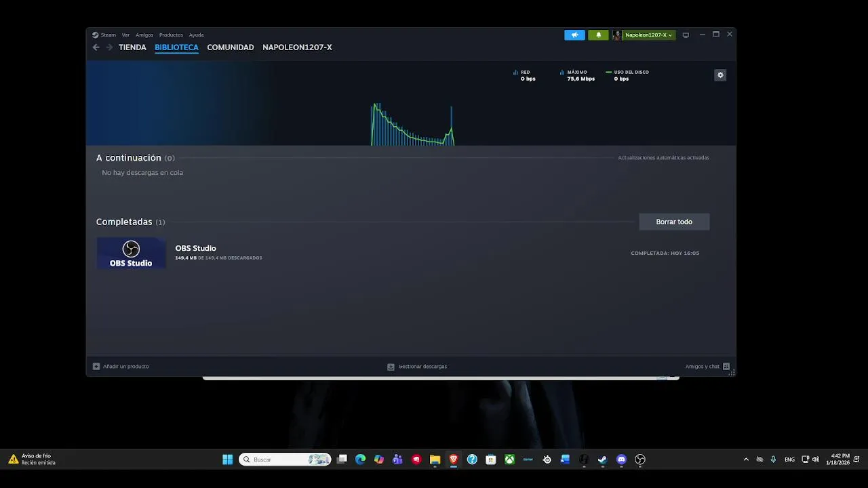The height and width of the screenshot is (488, 868).
Task: Click the A continuación heading
Action: coord(129,158)
